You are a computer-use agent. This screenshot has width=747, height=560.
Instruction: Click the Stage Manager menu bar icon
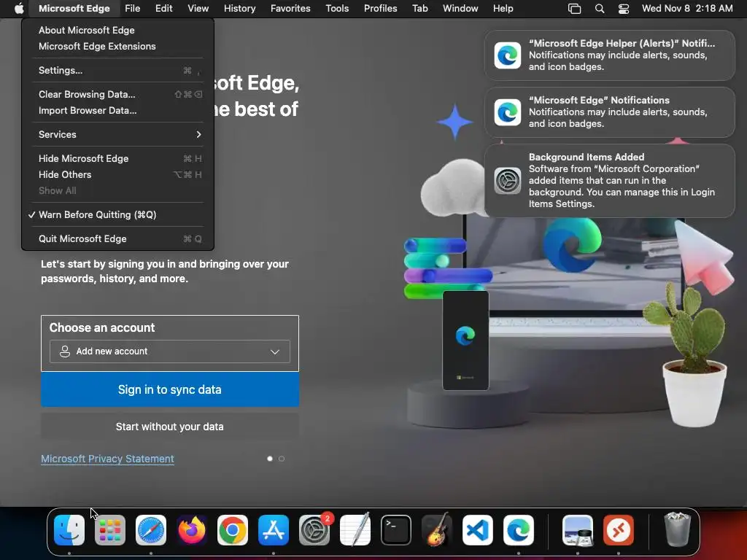point(575,9)
